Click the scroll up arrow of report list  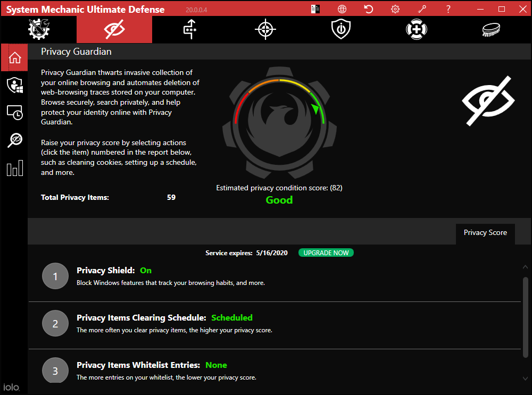point(525,267)
